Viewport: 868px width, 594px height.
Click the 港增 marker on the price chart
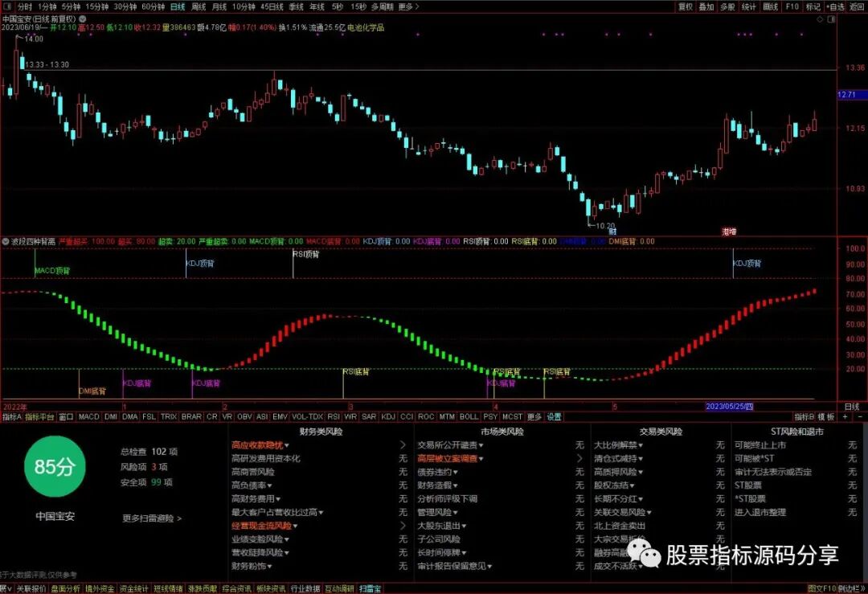(x=729, y=231)
